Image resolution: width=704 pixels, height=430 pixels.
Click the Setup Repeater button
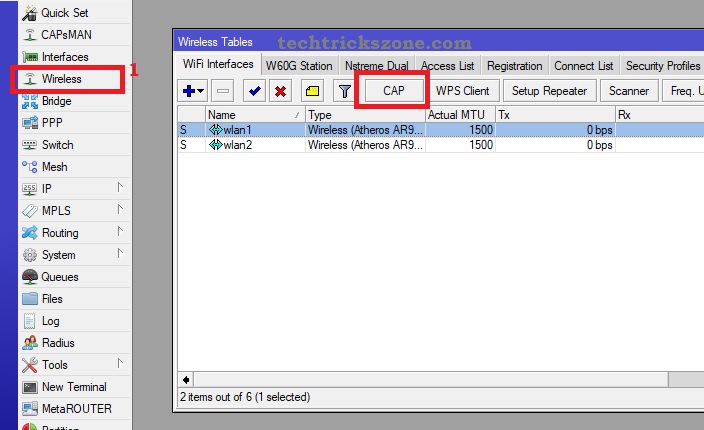tap(549, 91)
